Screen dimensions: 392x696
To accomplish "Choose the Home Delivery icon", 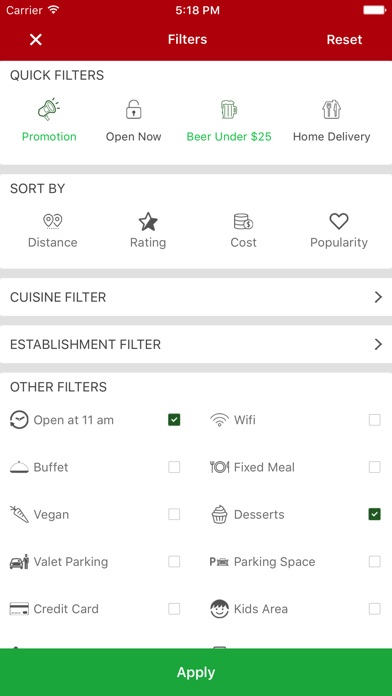I will click(331, 109).
